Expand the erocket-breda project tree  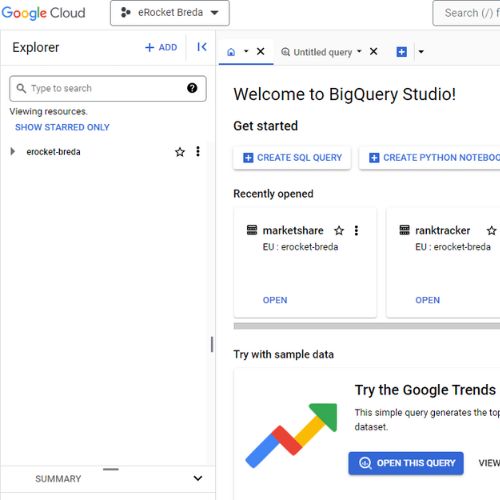13,152
